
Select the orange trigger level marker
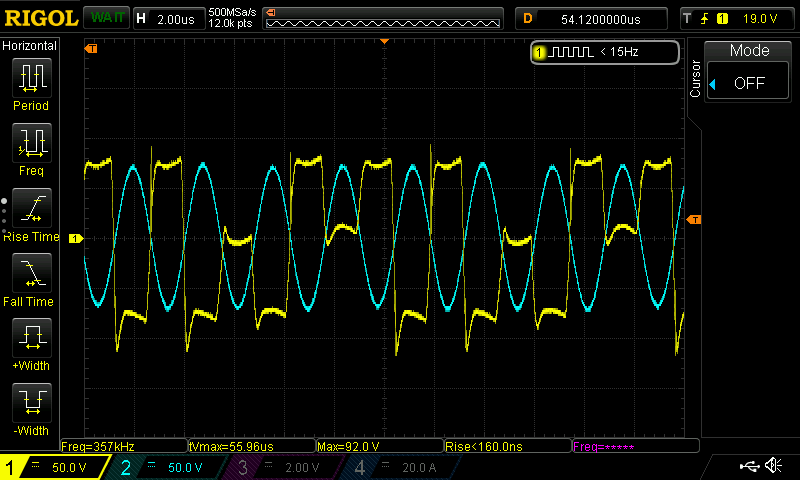click(695, 219)
